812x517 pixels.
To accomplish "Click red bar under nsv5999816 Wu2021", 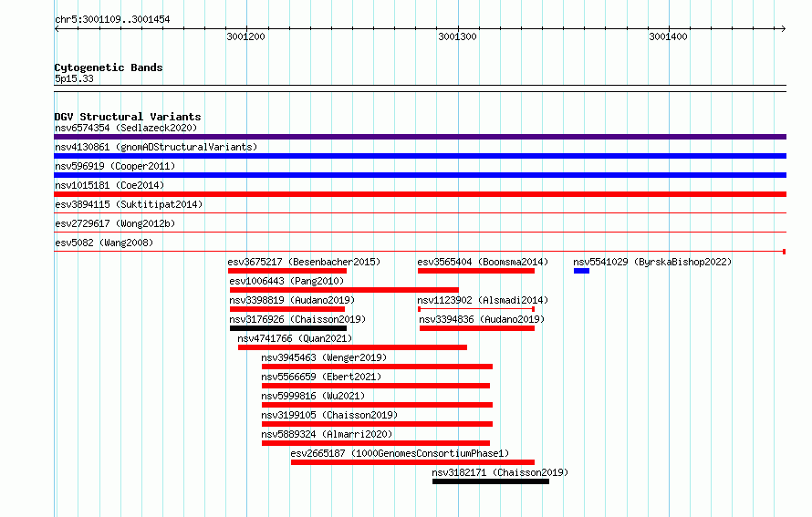I will pos(377,405).
